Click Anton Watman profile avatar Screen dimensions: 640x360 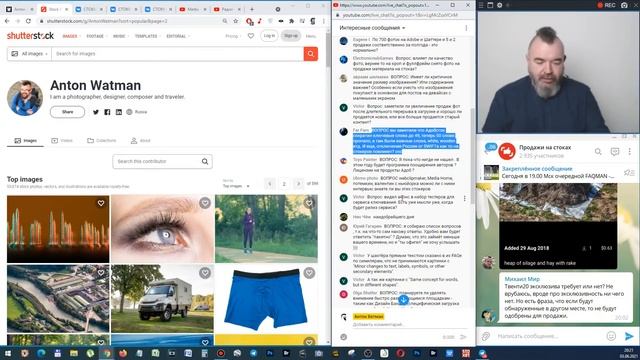pos(25,98)
